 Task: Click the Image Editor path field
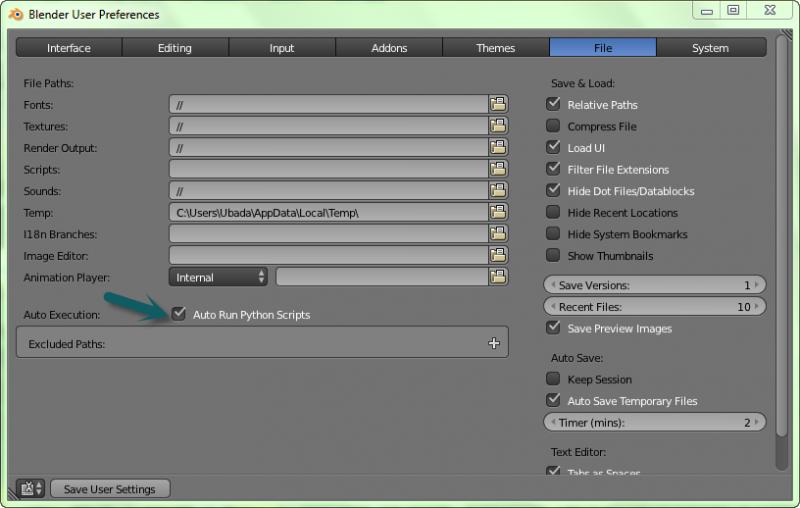click(329, 255)
